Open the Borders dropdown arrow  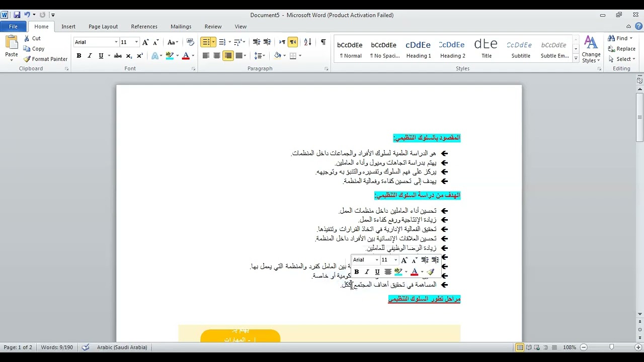coord(300,56)
